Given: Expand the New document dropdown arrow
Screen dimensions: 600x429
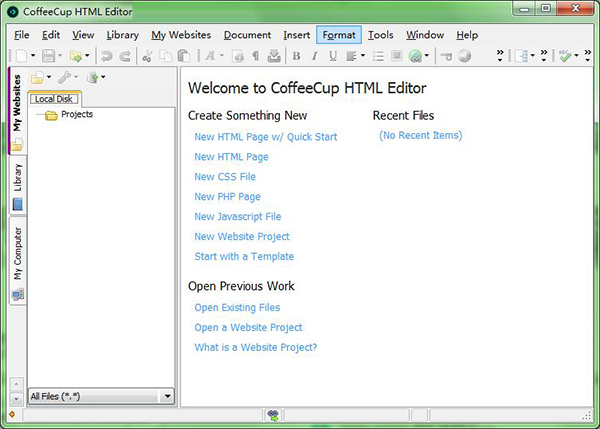Looking at the screenshot, I should click(x=35, y=56).
